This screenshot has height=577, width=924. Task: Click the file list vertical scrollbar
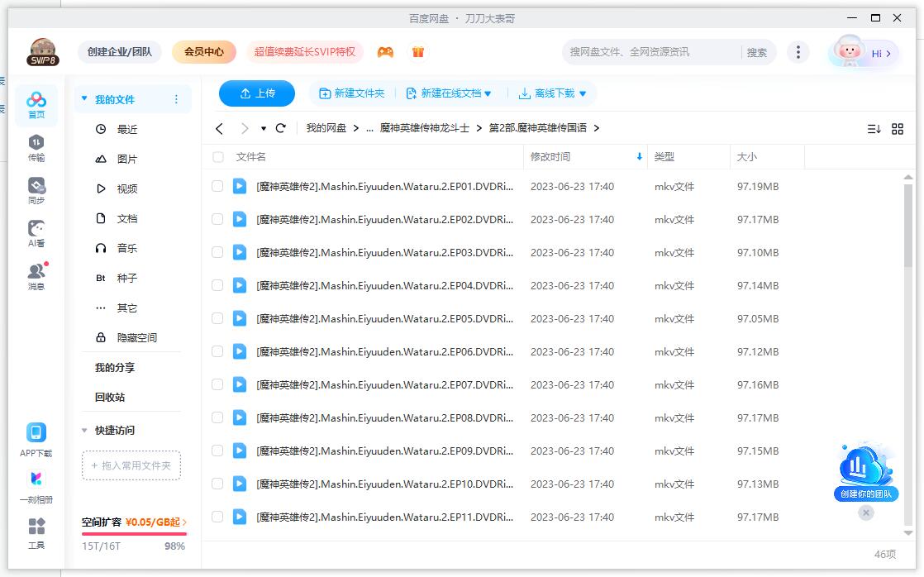click(x=908, y=227)
